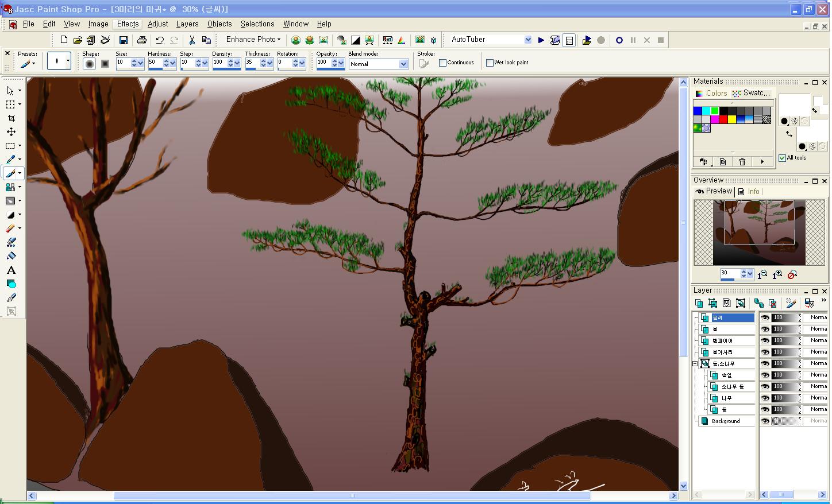Viewport: 832px width, 504px height.
Task: Click the trash icon in Materials swatches
Action: pyautogui.click(x=742, y=162)
